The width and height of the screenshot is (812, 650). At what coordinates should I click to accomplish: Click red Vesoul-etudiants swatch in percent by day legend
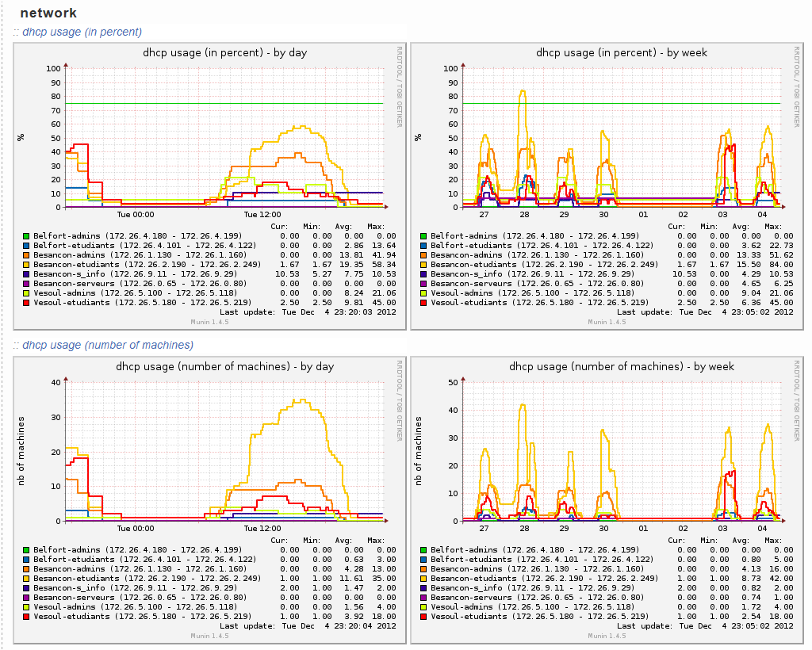pyautogui.click(x=26, y=303)
